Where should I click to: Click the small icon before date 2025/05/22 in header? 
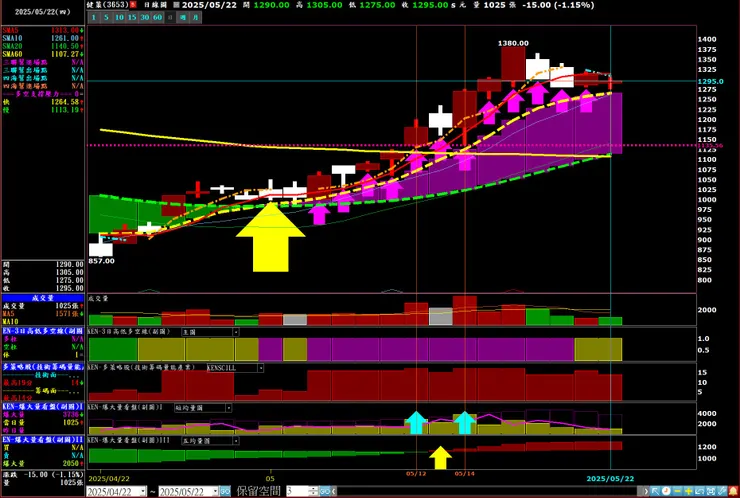[176, 5]
